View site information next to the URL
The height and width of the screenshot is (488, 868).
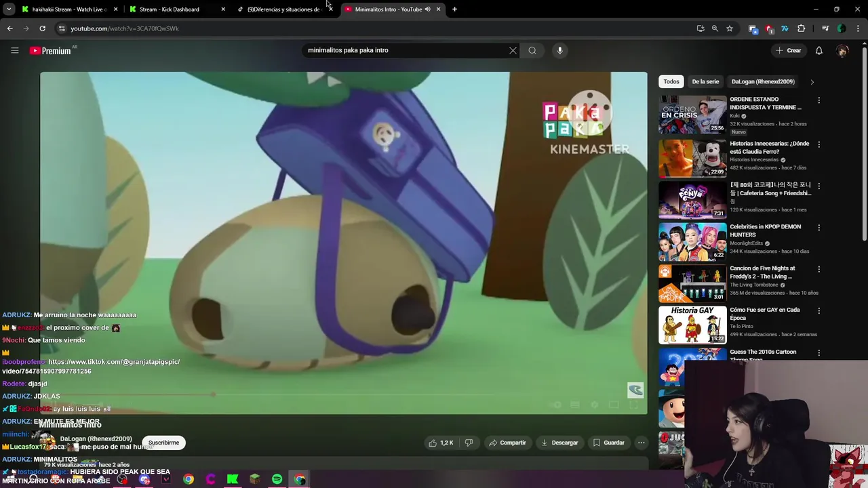point(61,28)
